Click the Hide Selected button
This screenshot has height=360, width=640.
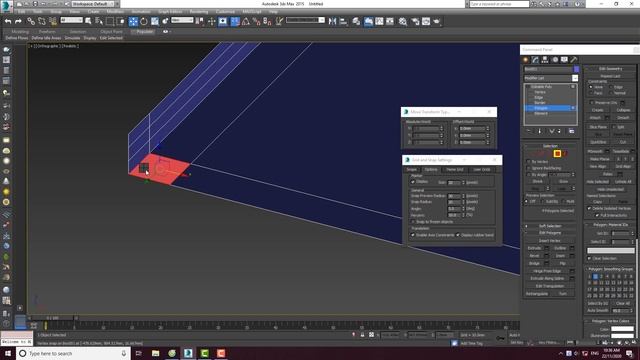click(x=598, y=182)
